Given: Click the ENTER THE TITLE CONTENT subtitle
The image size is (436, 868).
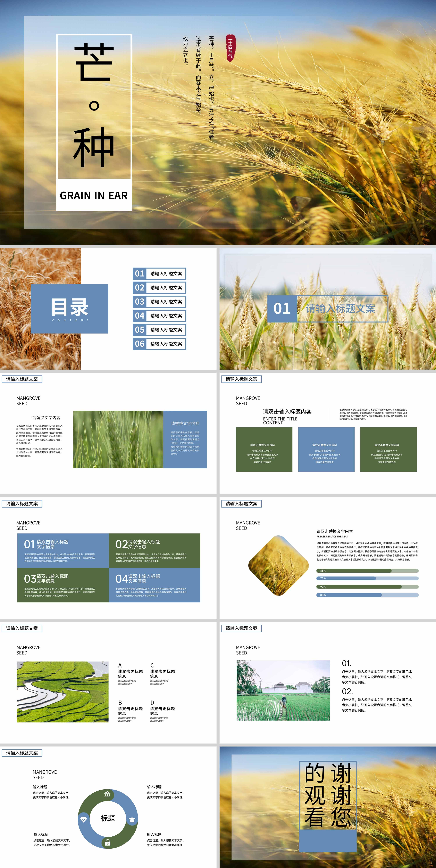Looking at the screenshot, I should coord(280,421).
